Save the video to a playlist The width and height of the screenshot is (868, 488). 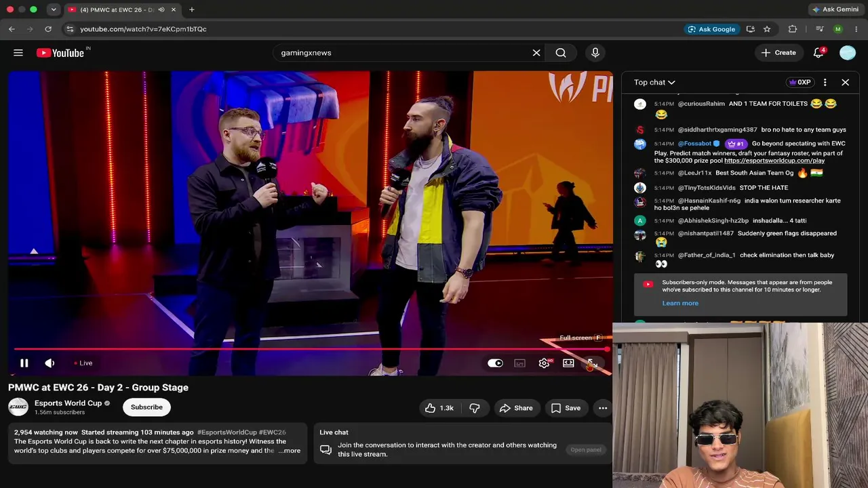tap(566, 408)
